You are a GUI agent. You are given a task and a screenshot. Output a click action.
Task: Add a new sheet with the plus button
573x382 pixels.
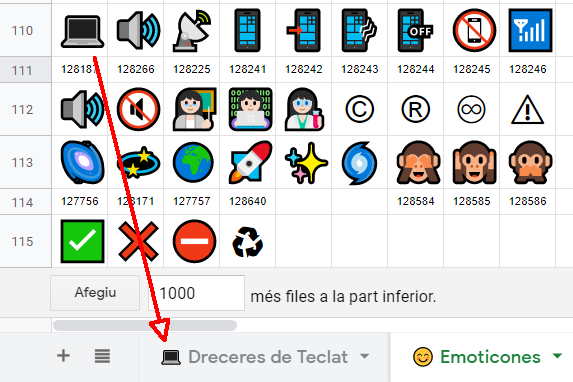pos(63,356)
